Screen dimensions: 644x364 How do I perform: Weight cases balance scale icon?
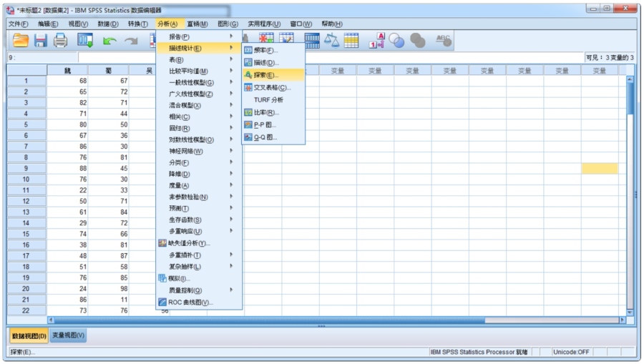pyautogui.click(x=331, y=40)
